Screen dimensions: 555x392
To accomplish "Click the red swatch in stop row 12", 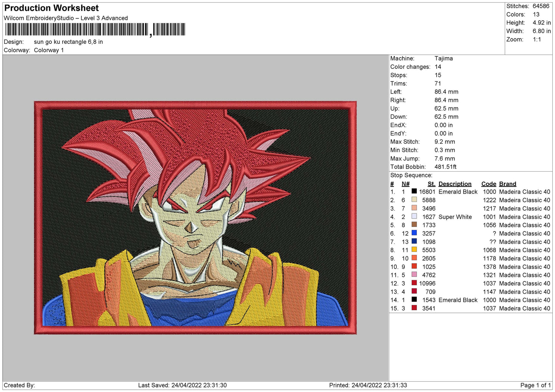I will [414, 283].
